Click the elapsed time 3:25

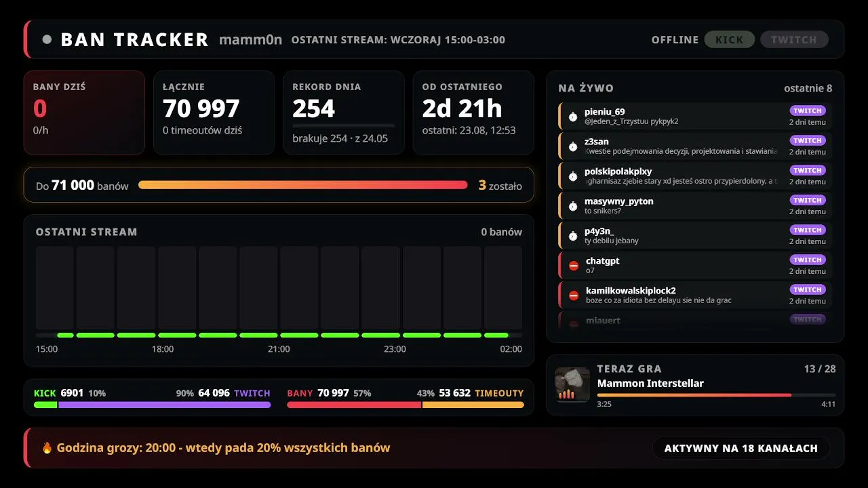[604, 404]
